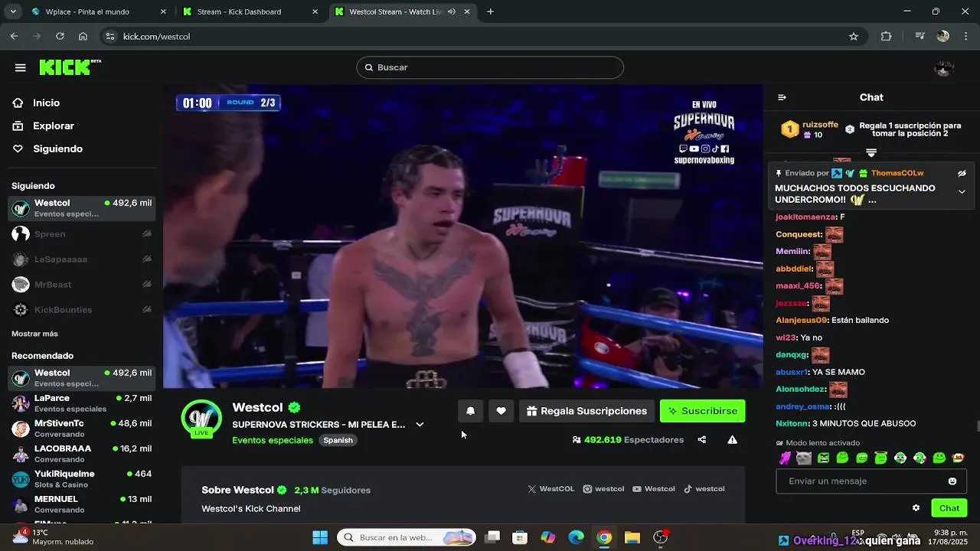Focus the Buscar search bar
The image size is (980, 551).
coord(490,67)
